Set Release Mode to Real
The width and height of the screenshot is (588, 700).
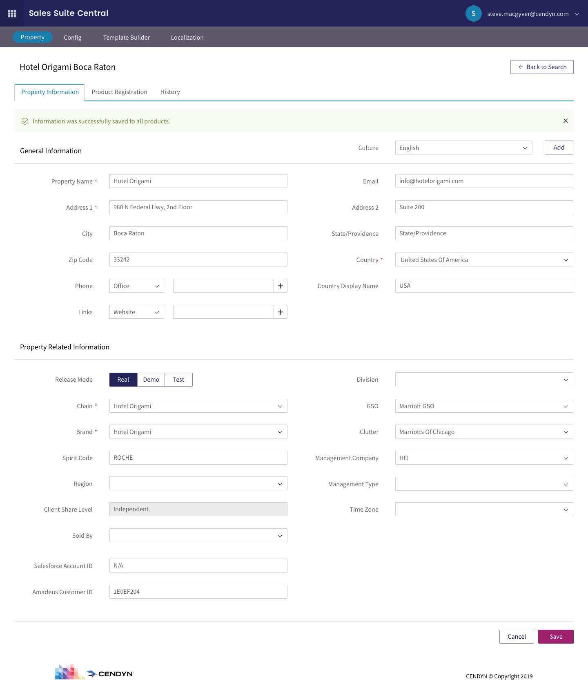click(123, 380)
